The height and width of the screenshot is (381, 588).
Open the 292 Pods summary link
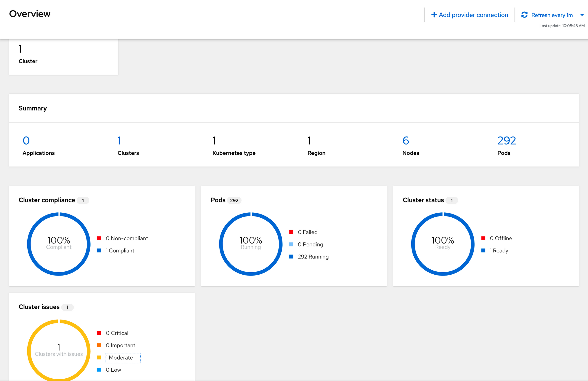506,141
